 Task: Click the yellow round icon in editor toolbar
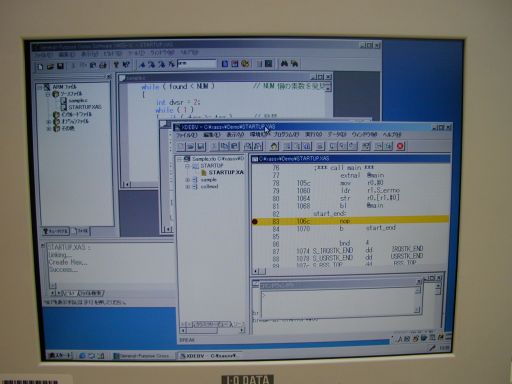point(245,63)
